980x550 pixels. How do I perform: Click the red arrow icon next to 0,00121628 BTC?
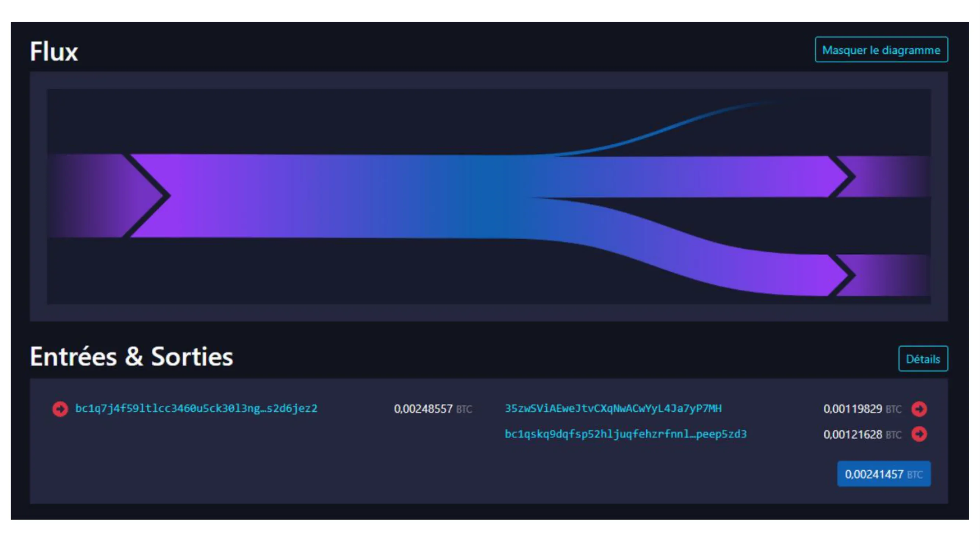click(919, 434)
